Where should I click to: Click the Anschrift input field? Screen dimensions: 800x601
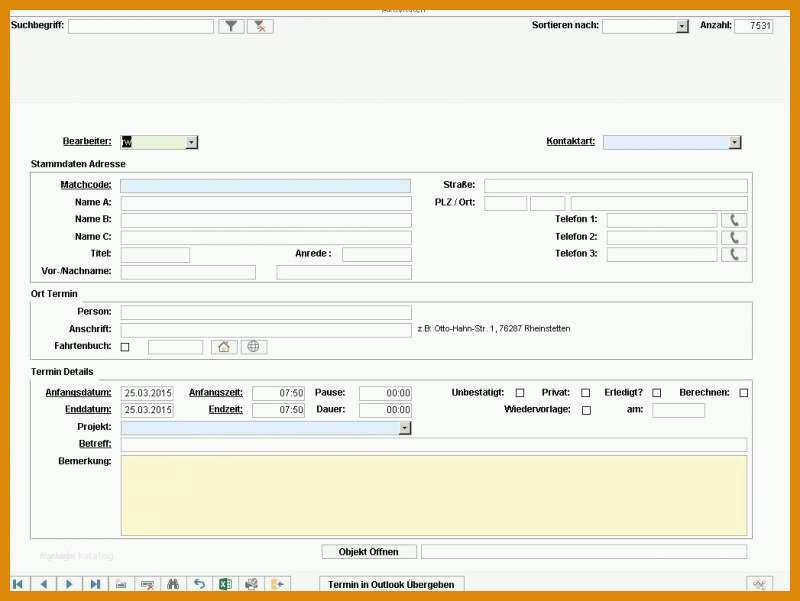pyautogui.click(x=266, y=330)
